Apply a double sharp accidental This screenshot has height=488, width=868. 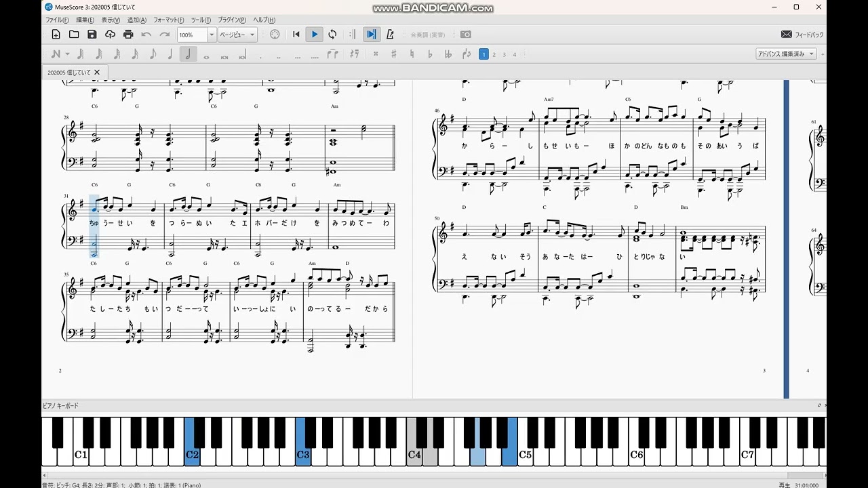[376, 54]
